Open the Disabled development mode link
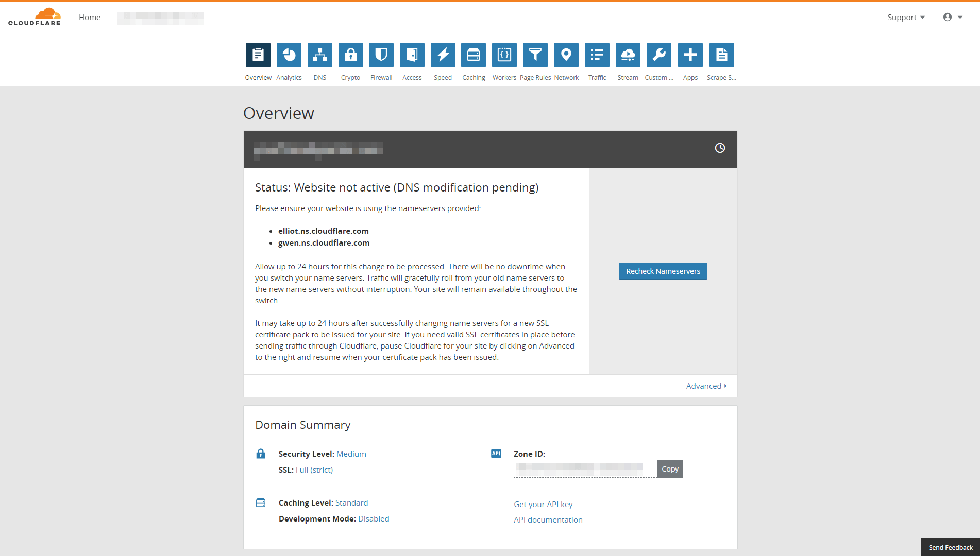Screen dimensions: 980x556 point(374,519)
